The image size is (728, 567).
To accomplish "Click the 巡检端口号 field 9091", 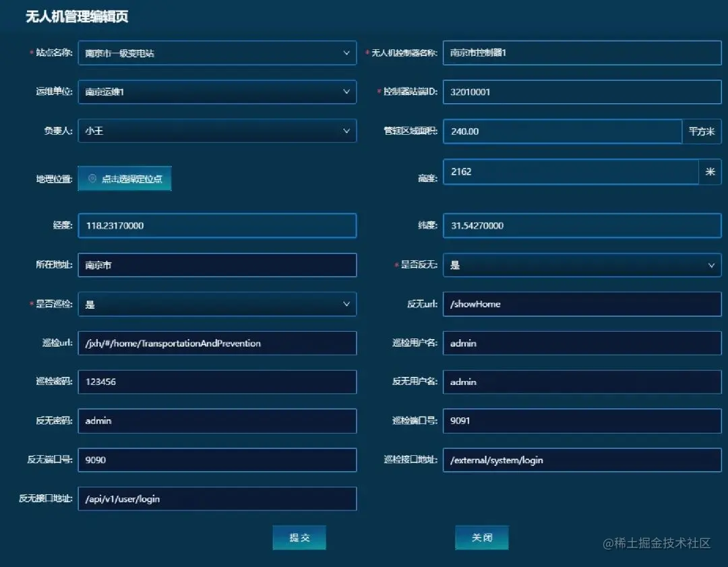I will 582,421.
